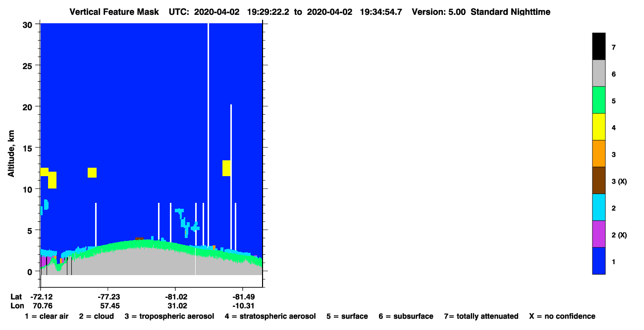Click the brown colorbar segment labeled 3 (X)
This screenshot has height=330, width=644.
click(598, 180)
